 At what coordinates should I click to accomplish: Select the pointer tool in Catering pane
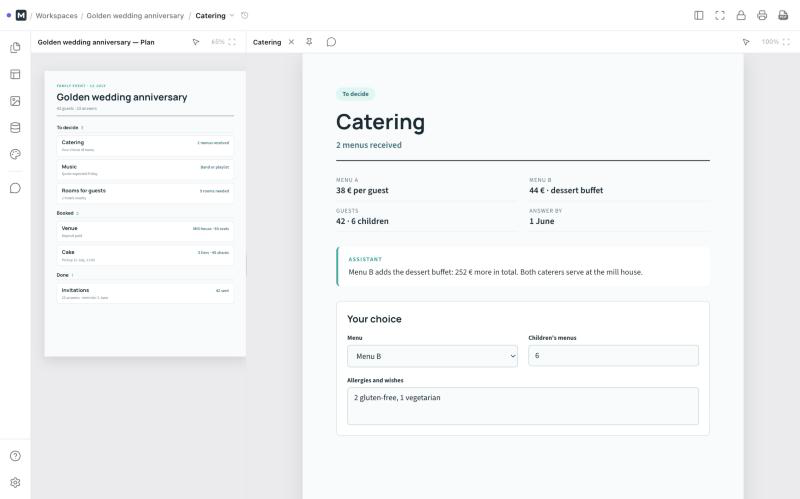(746, 42)
